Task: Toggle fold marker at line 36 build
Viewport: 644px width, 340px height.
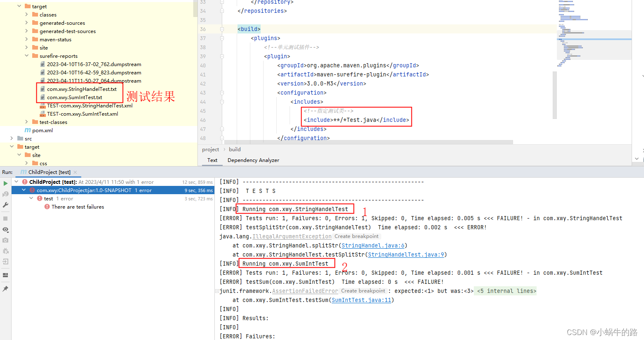Action: [222, 29]
